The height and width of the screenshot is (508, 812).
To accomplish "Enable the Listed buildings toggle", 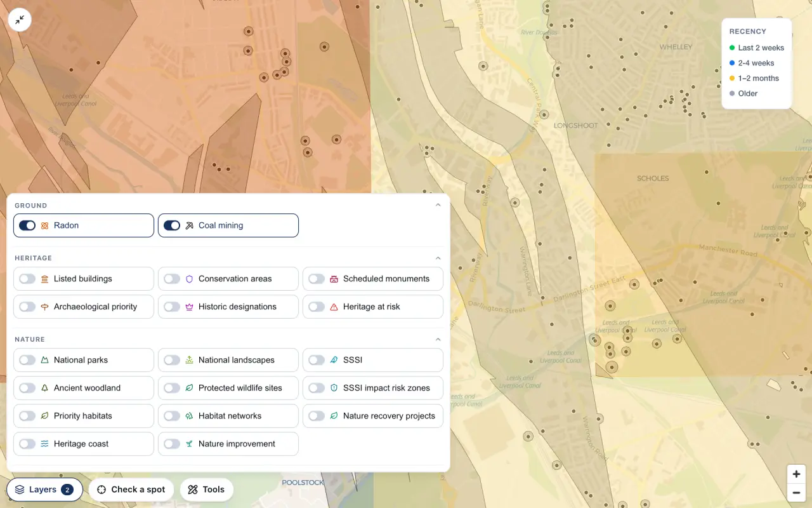I will 27,279.
